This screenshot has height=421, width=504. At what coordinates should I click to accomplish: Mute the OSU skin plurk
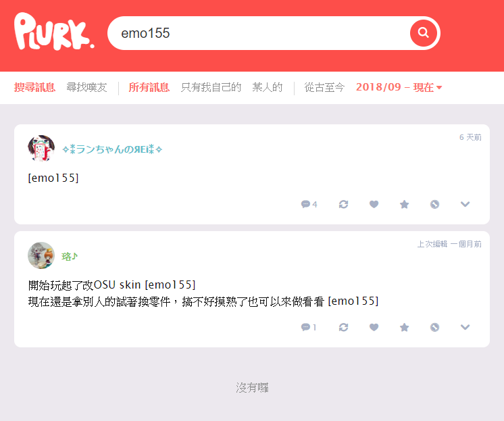[x=434, y=328]
